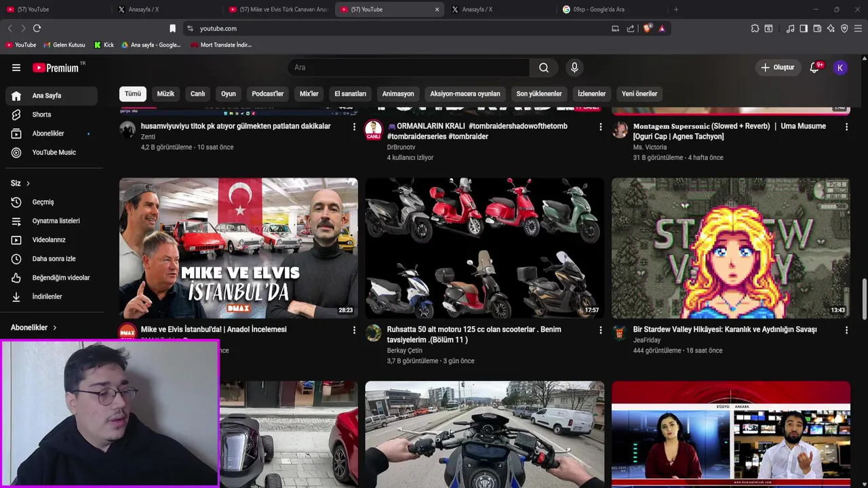868x488 pixels.
Task: Open the account avatar K menu
Action: pos(840,68)
